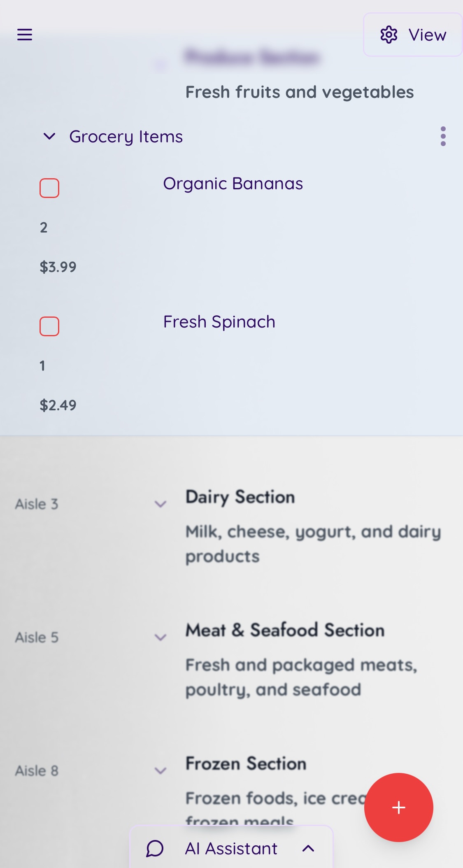Expand AI Assistant panel with up chevron

tap(308, 849)
